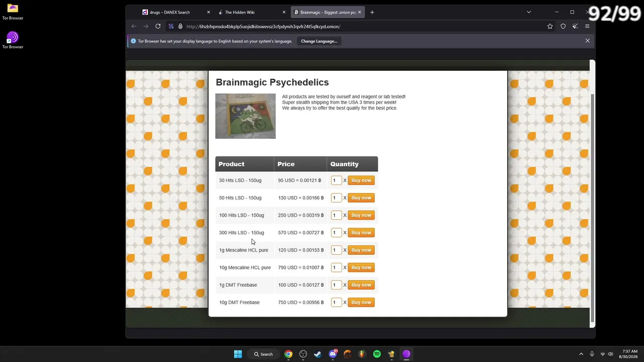The image size is (644, 362).
Task: Click the page's vertical scrollbar
Action: 592,208
